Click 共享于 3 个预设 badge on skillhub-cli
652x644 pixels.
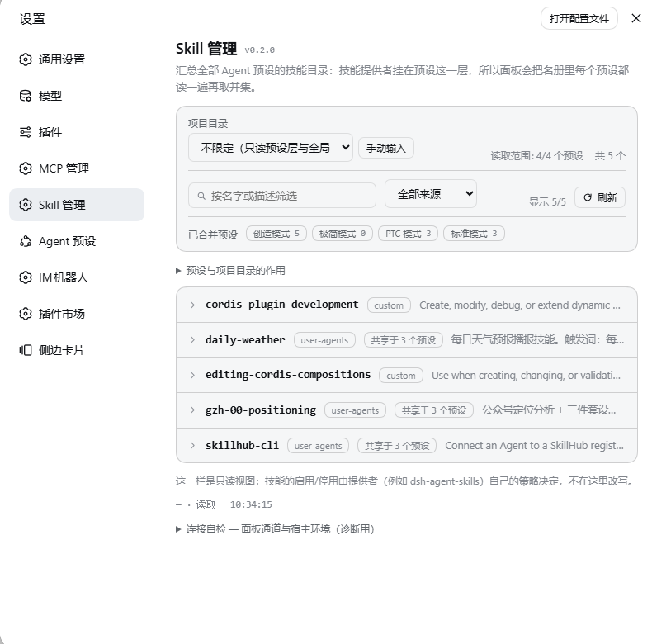pyautogui.click(x=397, y=446)
